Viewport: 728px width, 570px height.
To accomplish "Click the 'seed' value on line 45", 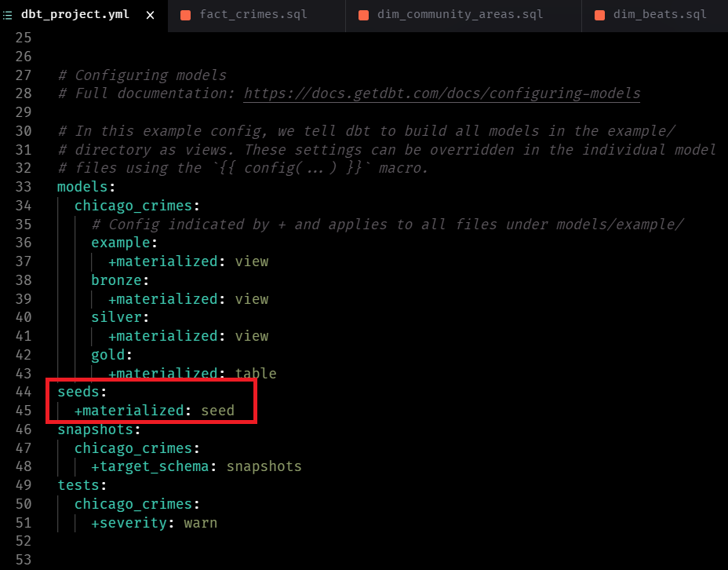I will click(x=218, y=411).
